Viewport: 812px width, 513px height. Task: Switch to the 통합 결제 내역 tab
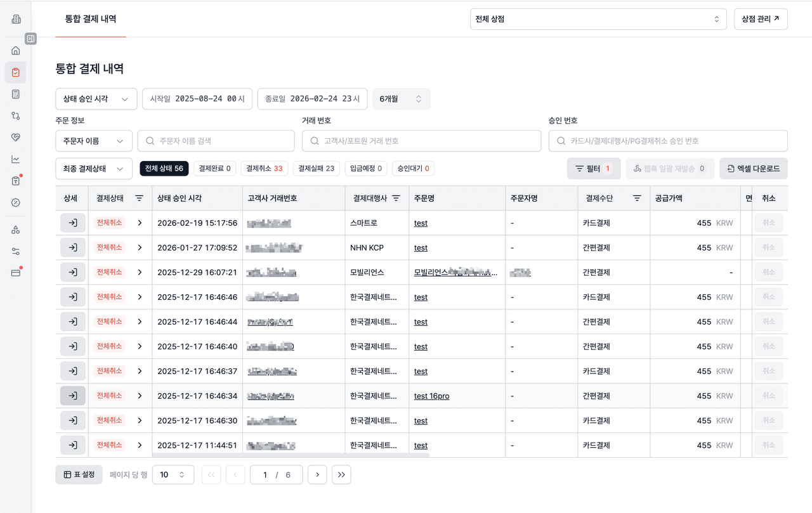(x=91, y=19)
